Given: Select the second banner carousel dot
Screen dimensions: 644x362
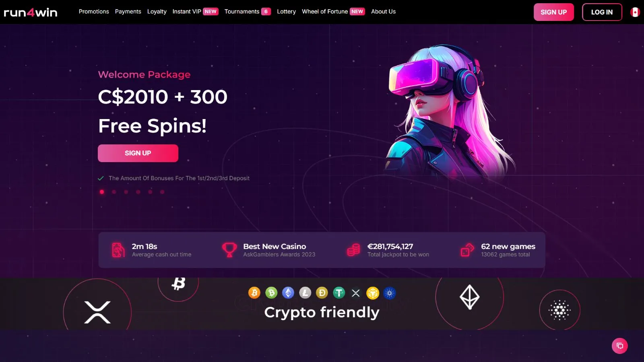Looking at the screenshot, I should click(x=114, y=192).
